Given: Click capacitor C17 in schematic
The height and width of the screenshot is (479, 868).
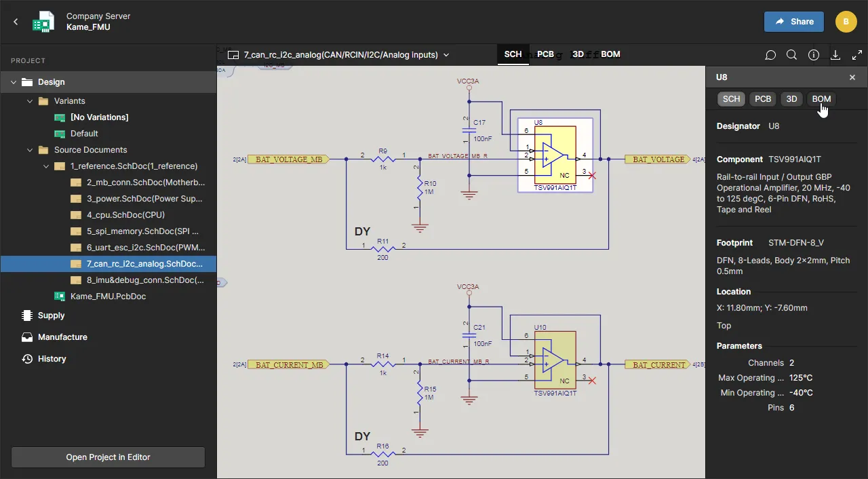Looking at the screenshot, I should tap(468, 129).
